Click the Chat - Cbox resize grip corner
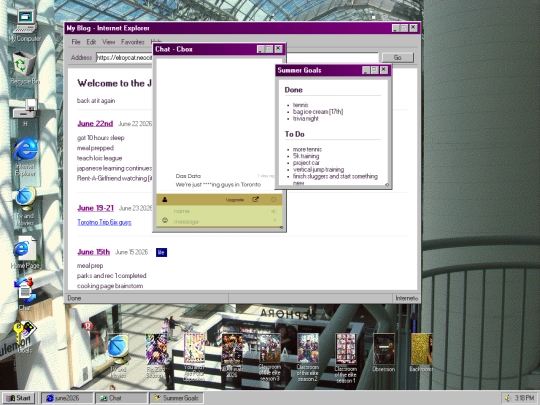The image size is (540, 405). pos(281,227)
